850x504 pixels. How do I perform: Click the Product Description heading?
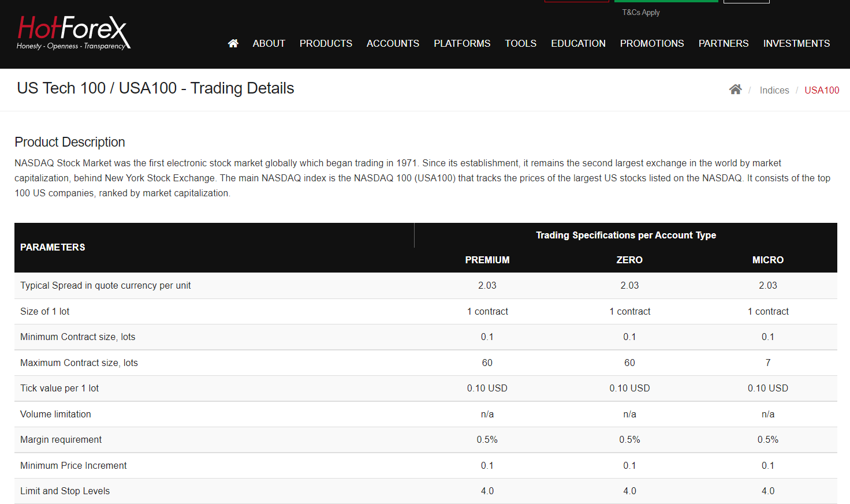(70, 142)
